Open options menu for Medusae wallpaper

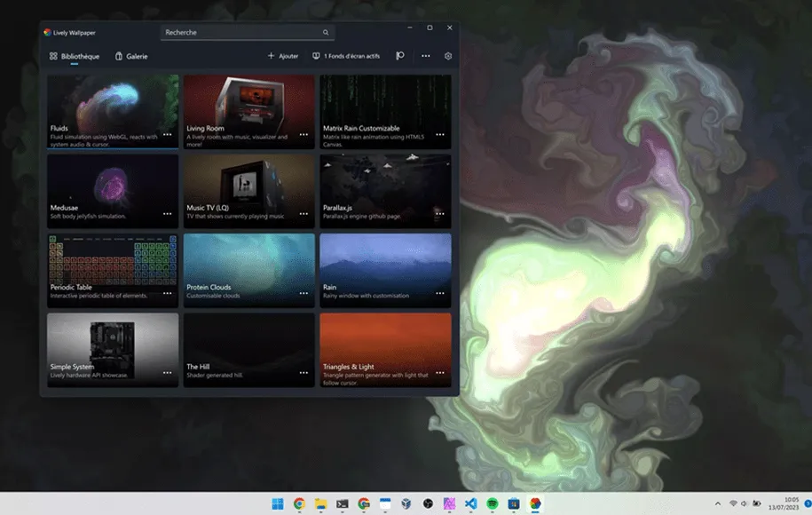pyautogui.click(x=167, y=214)
